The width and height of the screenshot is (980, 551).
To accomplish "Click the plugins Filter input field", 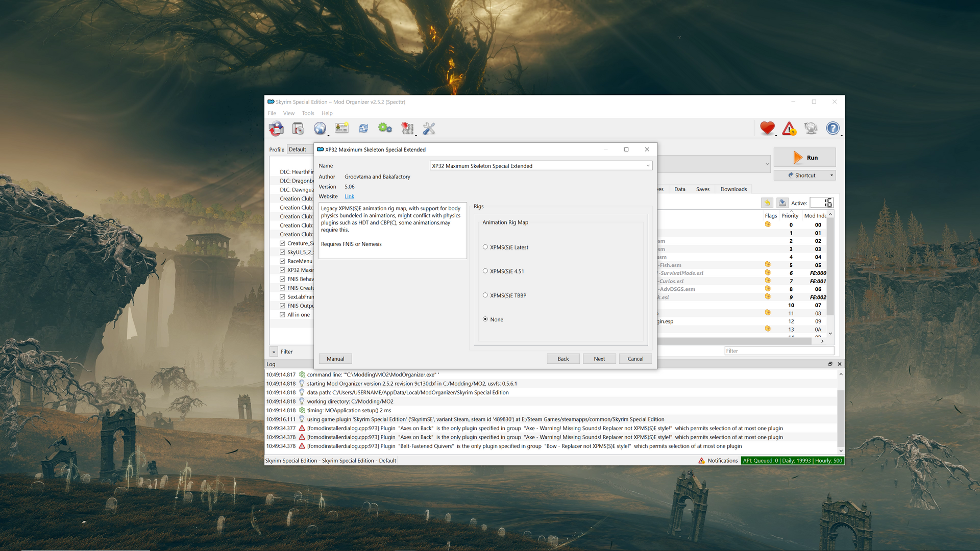I will [x=779, y=351].
